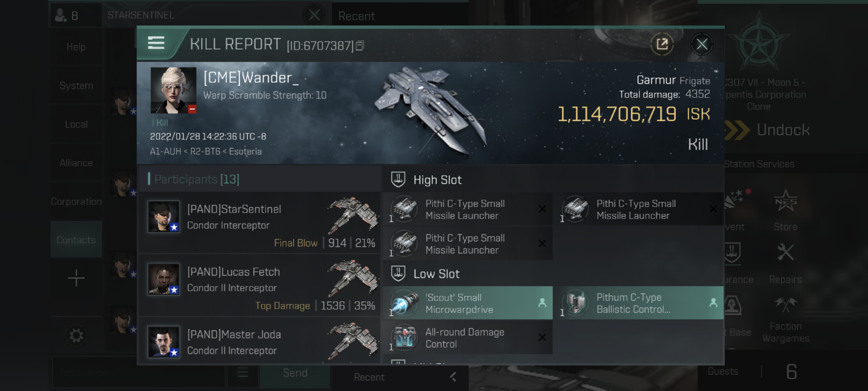
Task: Switch to Alliance chat channel
Action: (76, 163)
